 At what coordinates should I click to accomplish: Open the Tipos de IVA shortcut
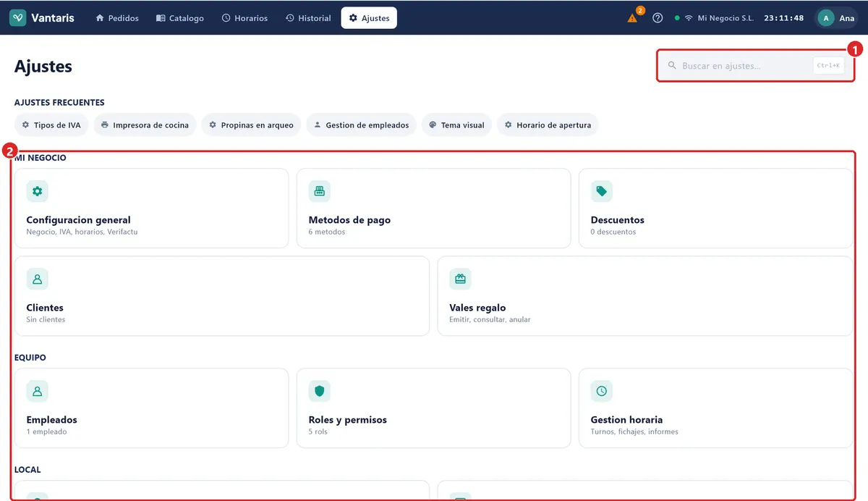51,125
